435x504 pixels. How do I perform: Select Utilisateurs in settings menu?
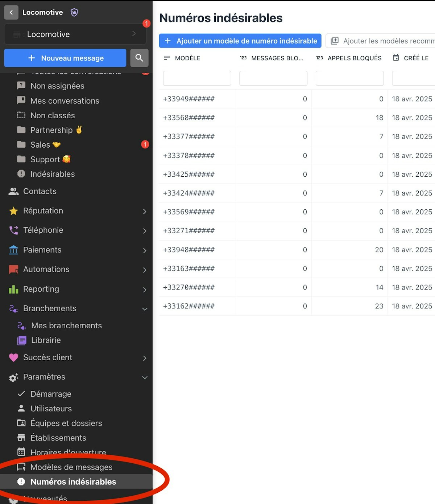point(51,409)
